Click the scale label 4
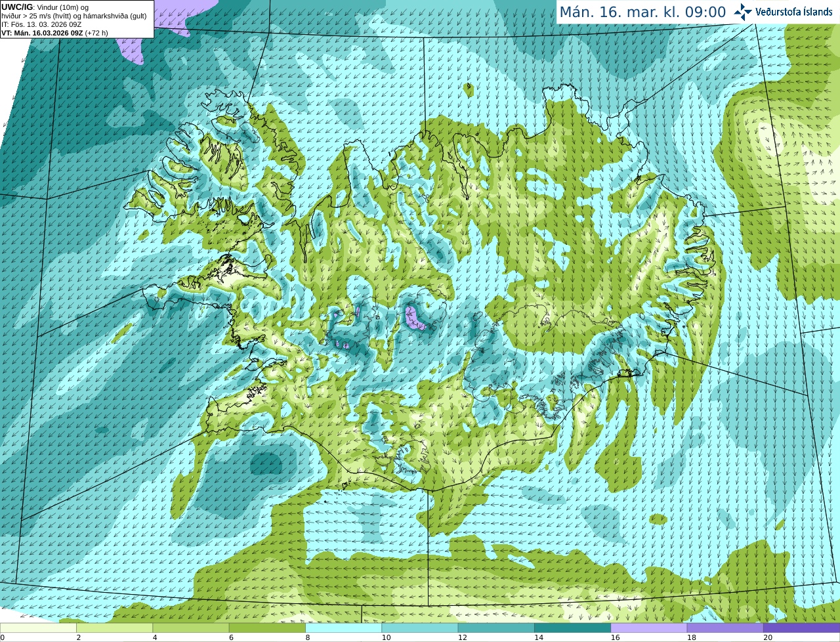This screenshot has width=840, height=642. coord(155,637)
